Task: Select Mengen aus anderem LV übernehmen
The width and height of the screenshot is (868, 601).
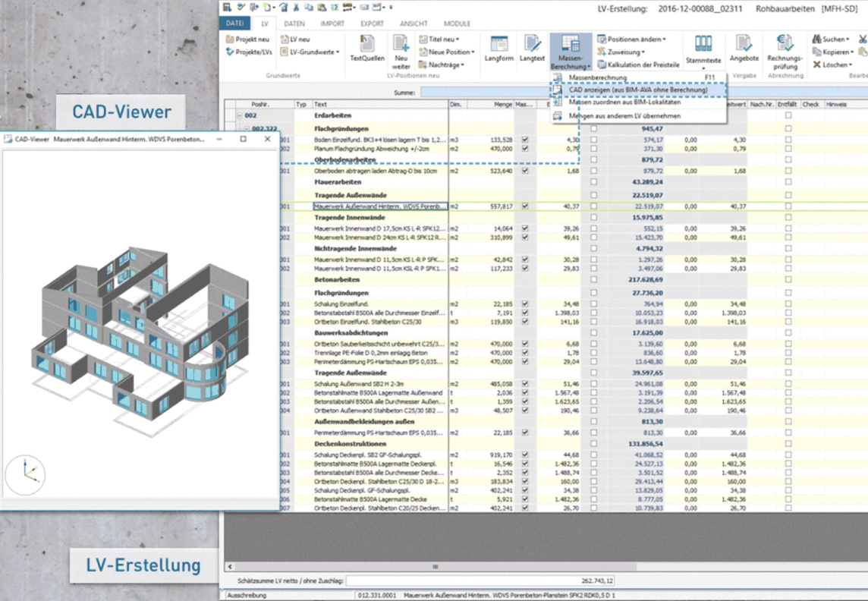Action: pyautogui.click(x=637, y=115)
